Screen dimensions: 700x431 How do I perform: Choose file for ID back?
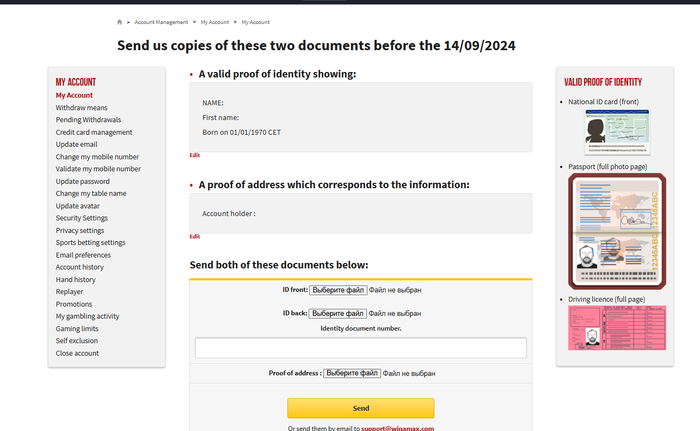pos(337,313)
